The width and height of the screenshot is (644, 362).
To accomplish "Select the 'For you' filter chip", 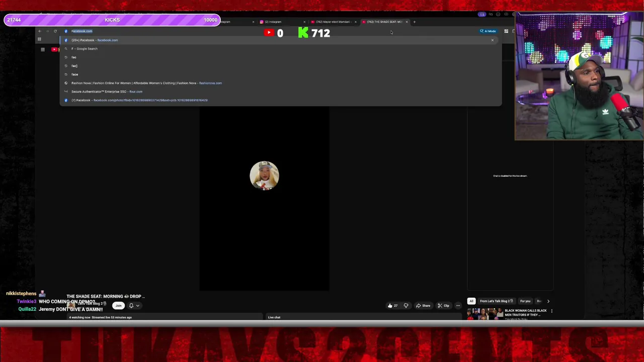I will [x=525, y=301].
